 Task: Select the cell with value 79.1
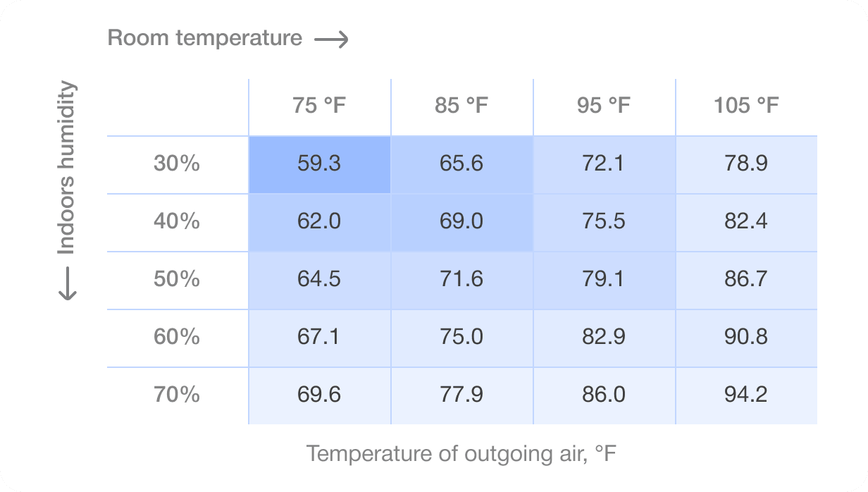coord(604,280)
